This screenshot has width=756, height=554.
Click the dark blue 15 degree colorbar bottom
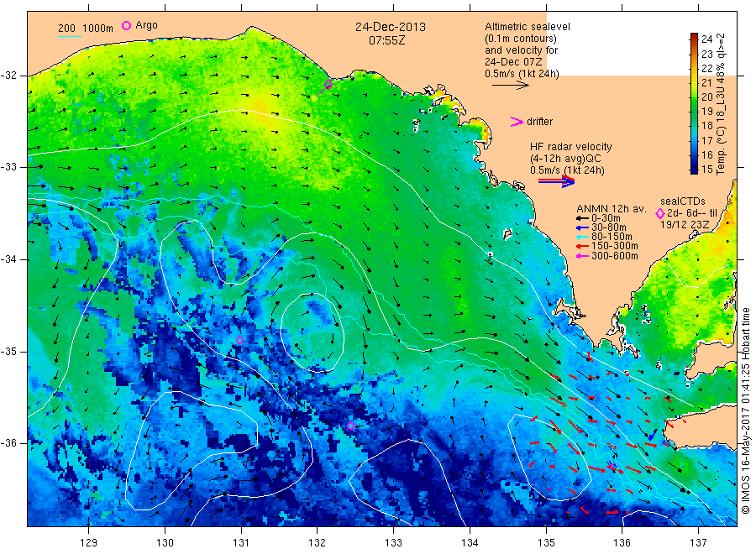coord(694,169)
